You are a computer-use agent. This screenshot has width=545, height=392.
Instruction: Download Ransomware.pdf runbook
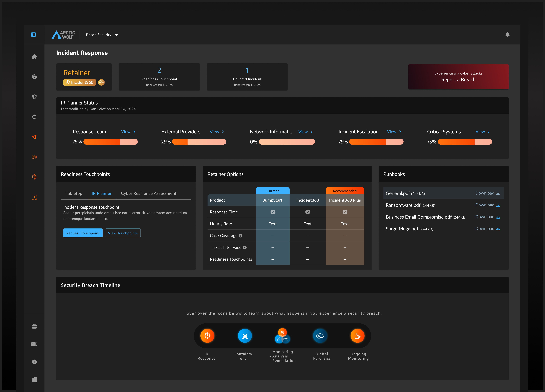tap(488, 205)
